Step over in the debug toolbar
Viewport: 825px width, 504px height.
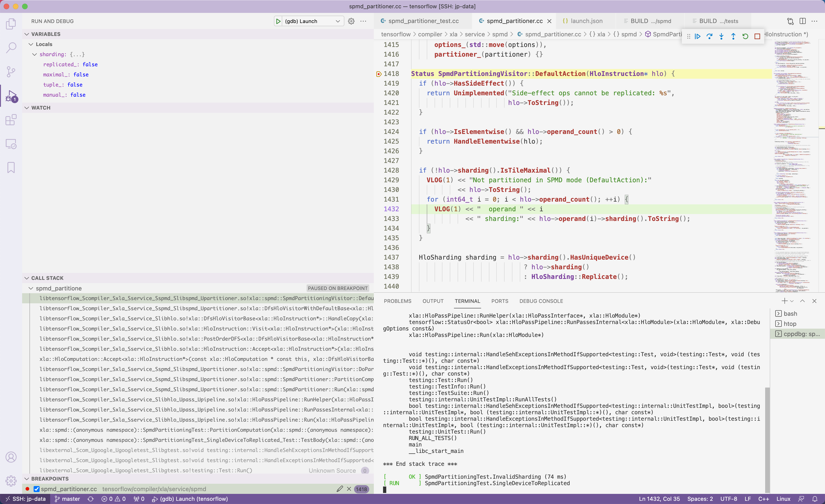[709, 36]
